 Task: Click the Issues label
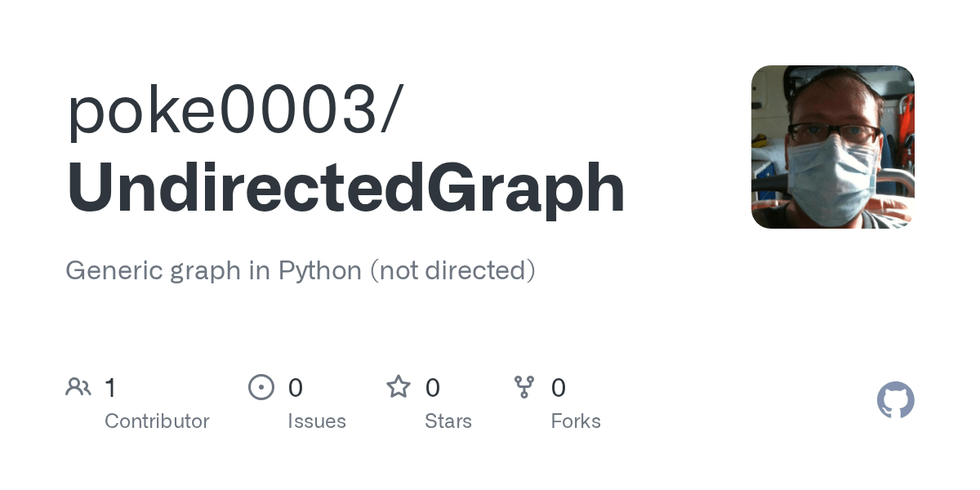317,421
